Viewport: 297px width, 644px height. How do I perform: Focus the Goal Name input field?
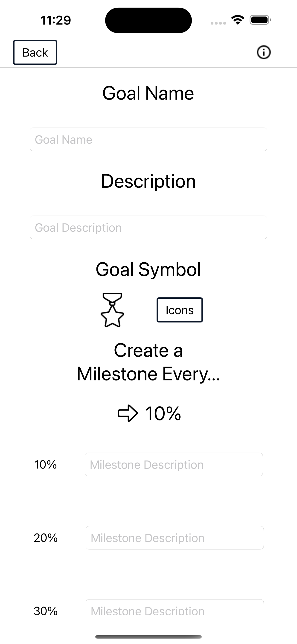(148, 140)
